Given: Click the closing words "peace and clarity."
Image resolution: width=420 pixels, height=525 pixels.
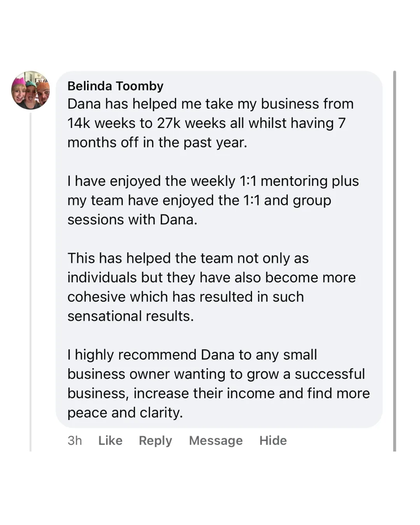Looking at the screenshot, I should tap(125, 413).
